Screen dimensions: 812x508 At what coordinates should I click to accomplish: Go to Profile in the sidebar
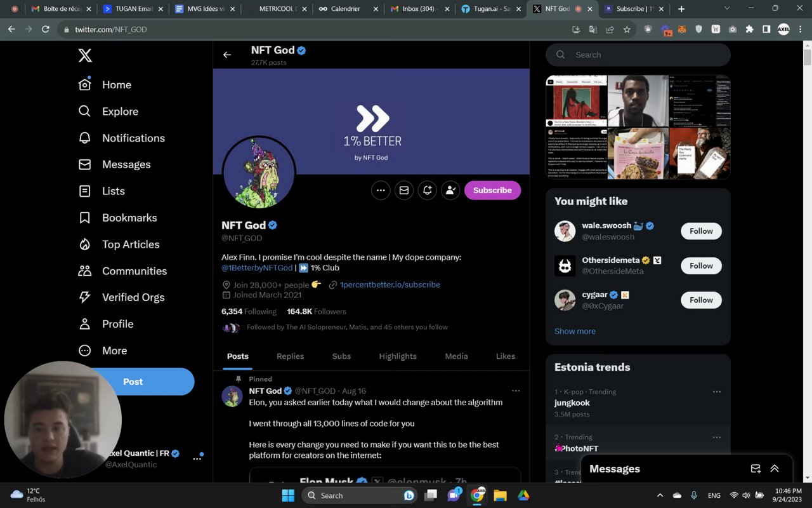[106, 324]
